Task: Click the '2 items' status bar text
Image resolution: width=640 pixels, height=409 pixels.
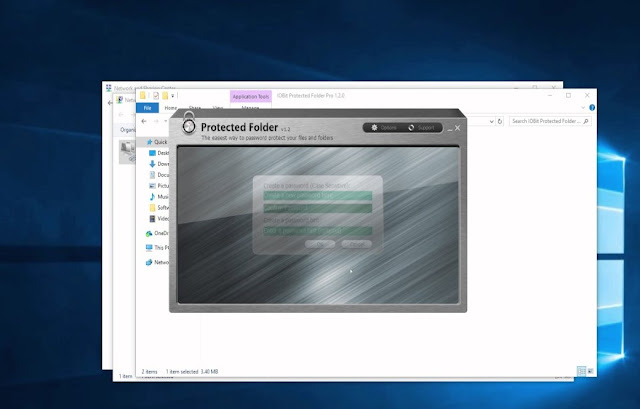Action: (149, 372)
